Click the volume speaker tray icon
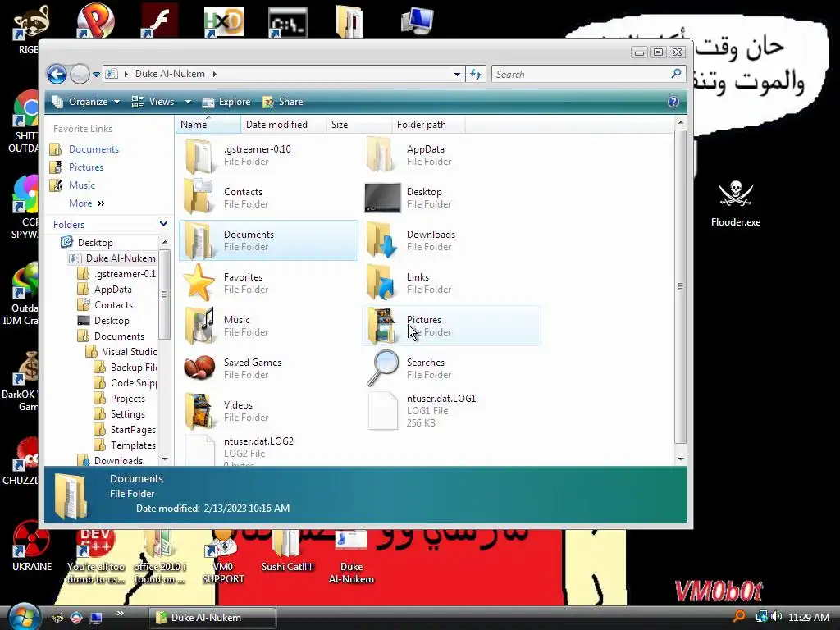The height and width of the screenshot is (630, 840). coord(776,617)
